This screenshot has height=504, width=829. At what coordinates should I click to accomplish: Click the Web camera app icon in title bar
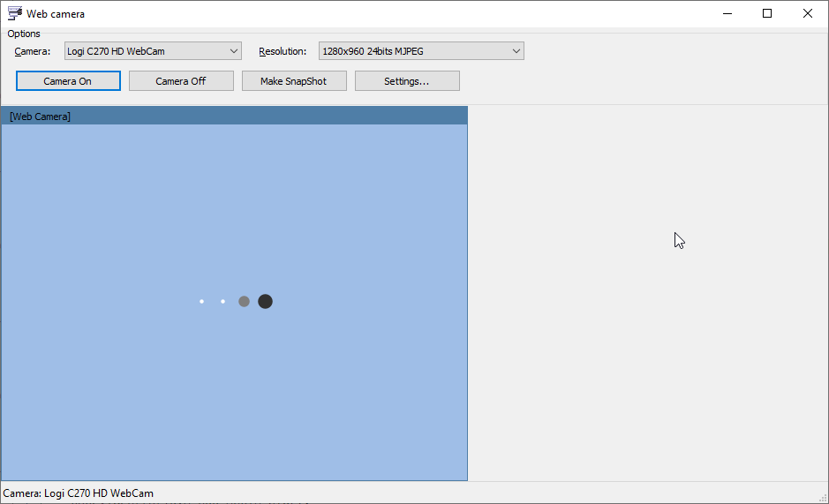15,13
